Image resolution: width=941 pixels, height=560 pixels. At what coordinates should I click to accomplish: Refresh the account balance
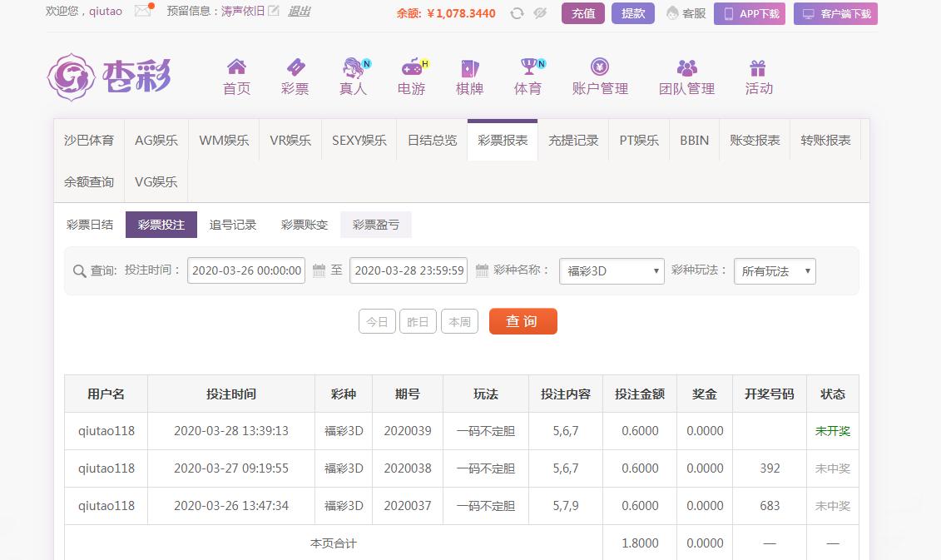(517, 13)
